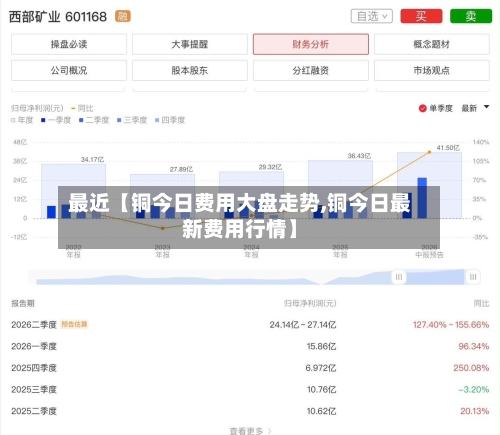This screenshot has height=435, width=500.
Task: Toggle the 同比 line legend
Action: tap(82, 108)
